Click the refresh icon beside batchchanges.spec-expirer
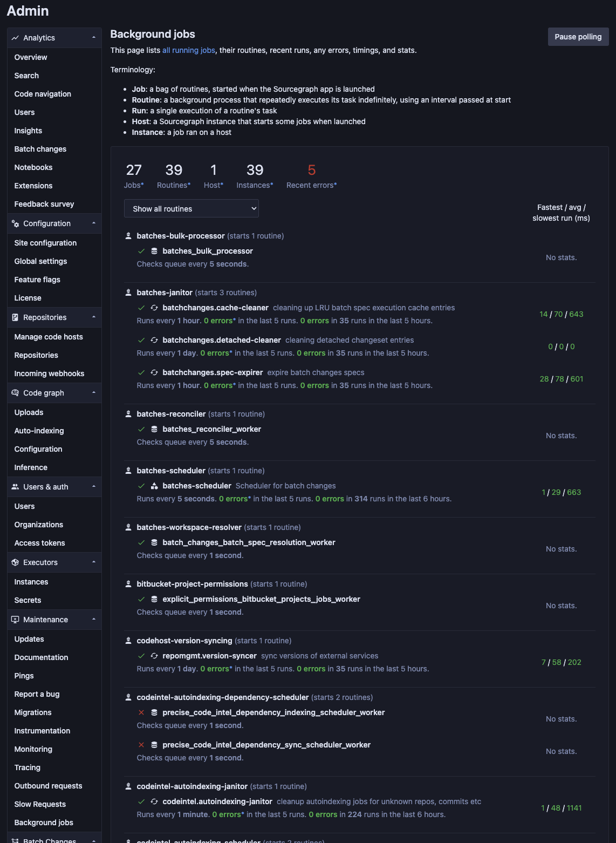Viewport: 616px width, 843px height. [x=153, y=372]
